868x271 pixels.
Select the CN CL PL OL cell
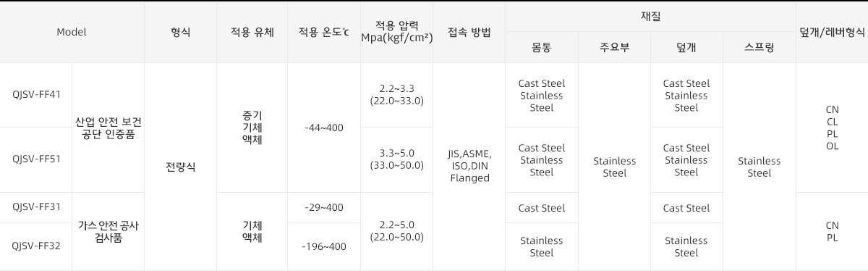832,128
